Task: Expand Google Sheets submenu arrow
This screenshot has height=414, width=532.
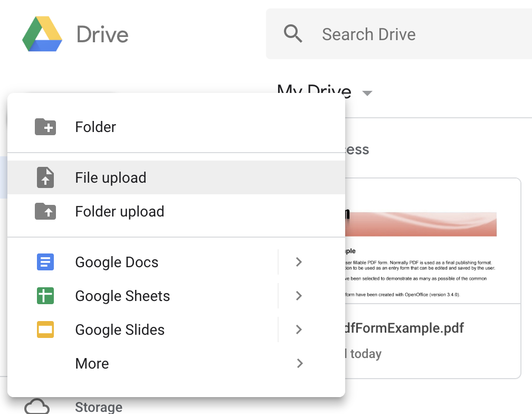Action: pos(299,296)
